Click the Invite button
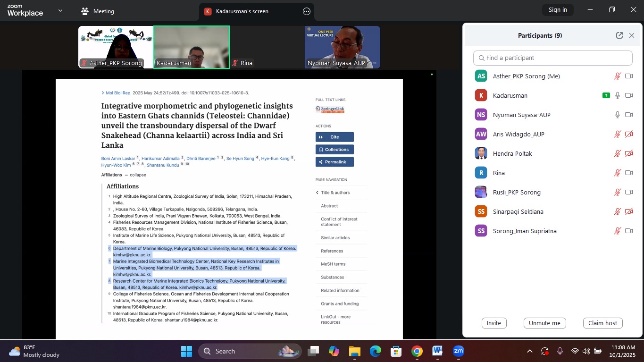Viewport: 644px width, 362px height. (494, 323)
